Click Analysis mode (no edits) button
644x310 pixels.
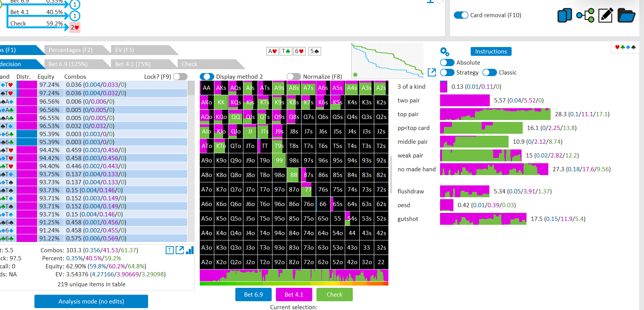tap(91, 302)
